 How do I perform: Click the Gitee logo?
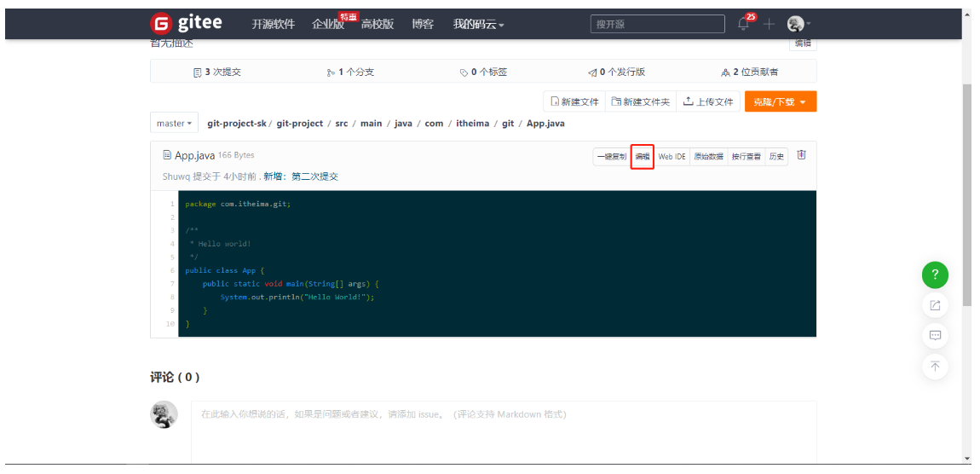187,24
